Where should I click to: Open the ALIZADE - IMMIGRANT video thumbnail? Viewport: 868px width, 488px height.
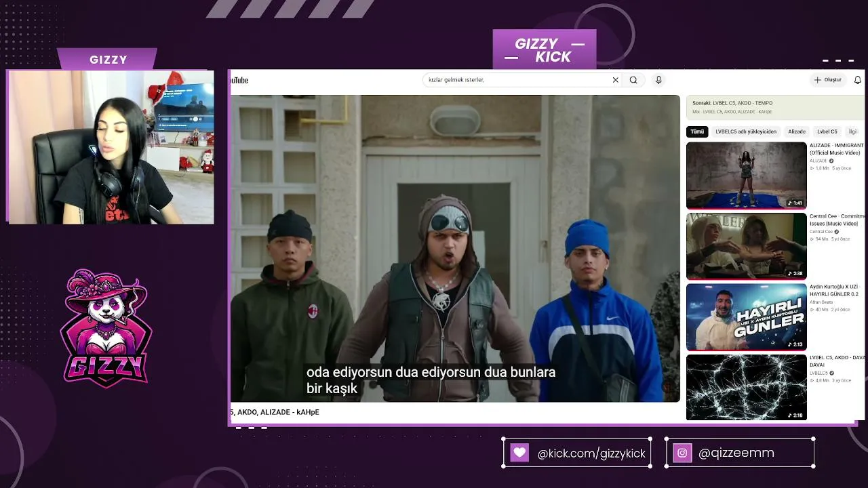point(746,175)
